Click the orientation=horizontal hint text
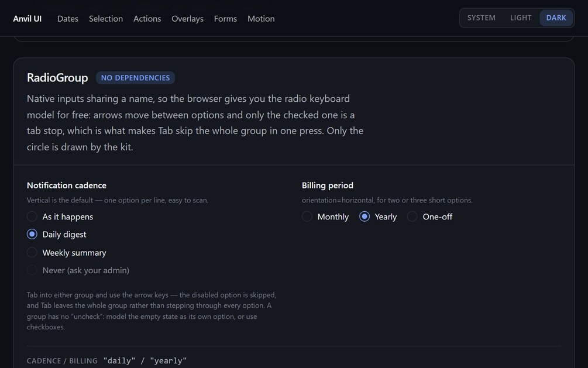This screenshot has height=368, width=588. point(387,200)
